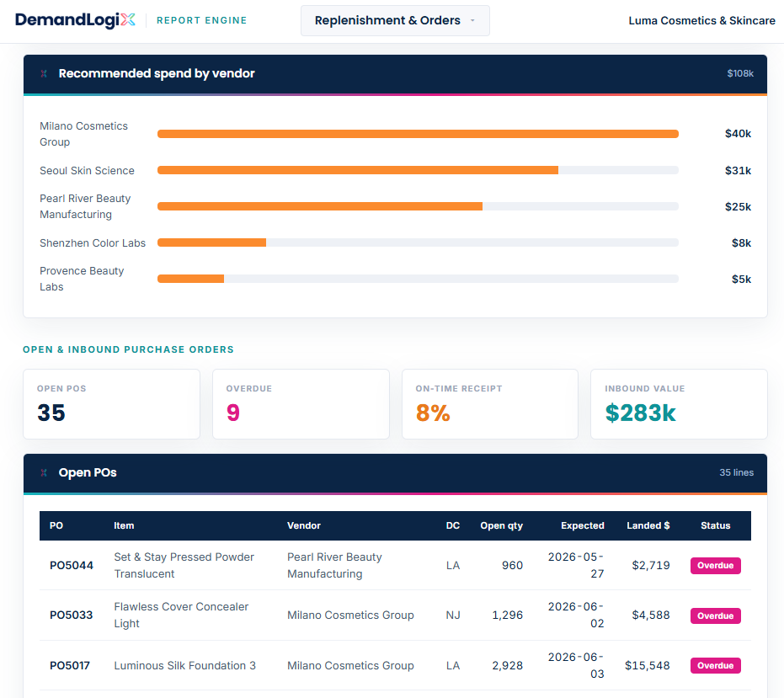Click the DemandLogix logo

pyautogui.click(x=75, y=20)
